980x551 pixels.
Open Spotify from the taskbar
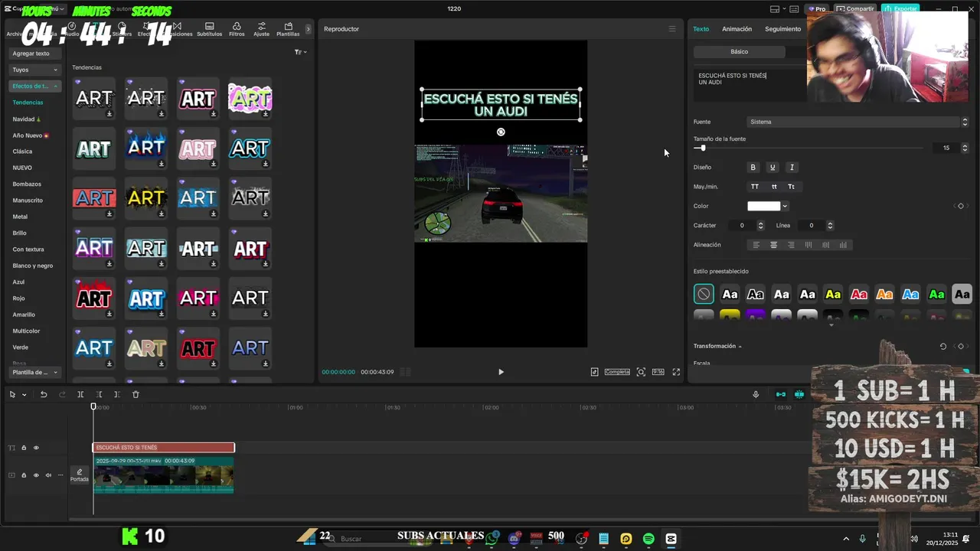click(x=648, y=539)
